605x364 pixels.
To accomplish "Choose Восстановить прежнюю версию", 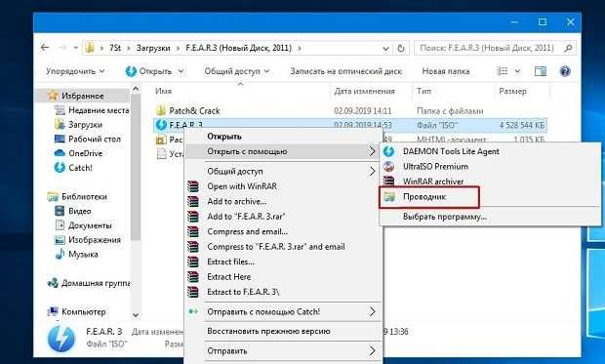I will coord(283,331).
